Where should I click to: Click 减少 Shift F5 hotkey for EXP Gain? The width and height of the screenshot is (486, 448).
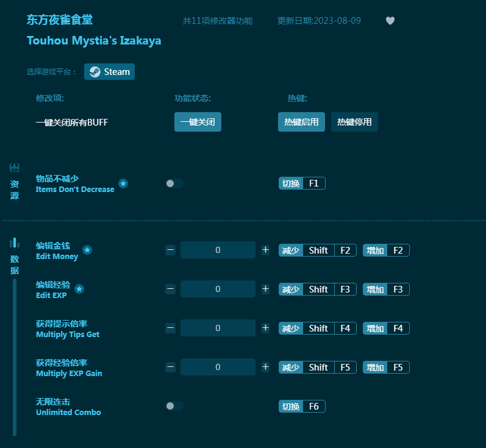[x=317, y=367]
